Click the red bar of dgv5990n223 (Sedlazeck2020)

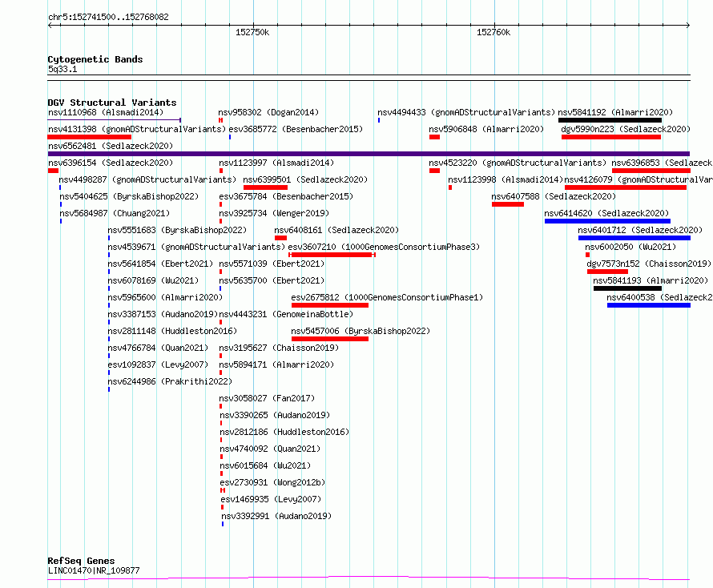click(x=611, y=137)
